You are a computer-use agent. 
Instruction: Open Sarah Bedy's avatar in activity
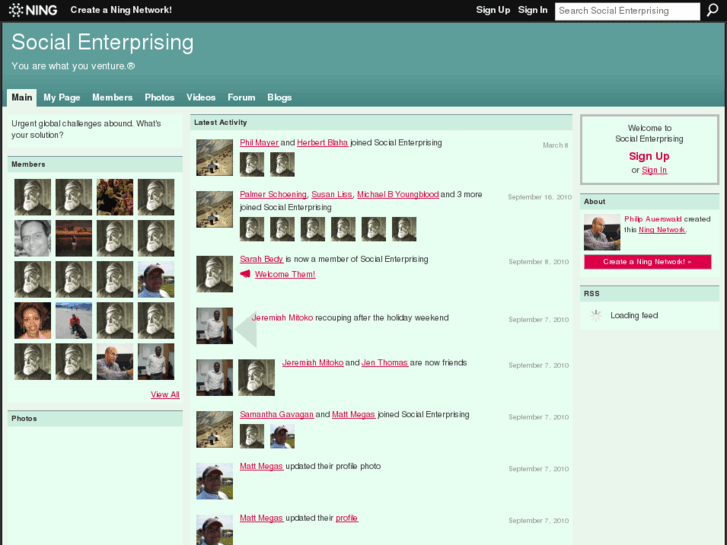(x=214, y=274)
